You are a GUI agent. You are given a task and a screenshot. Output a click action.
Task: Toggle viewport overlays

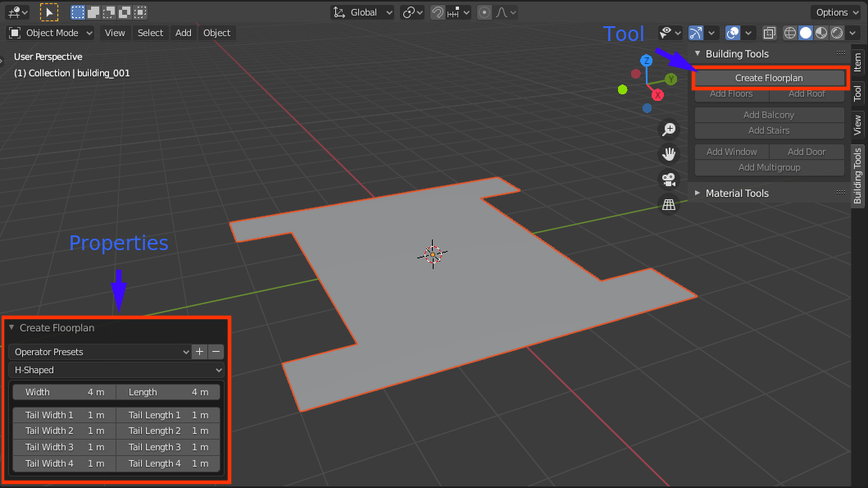click(733, 33)
